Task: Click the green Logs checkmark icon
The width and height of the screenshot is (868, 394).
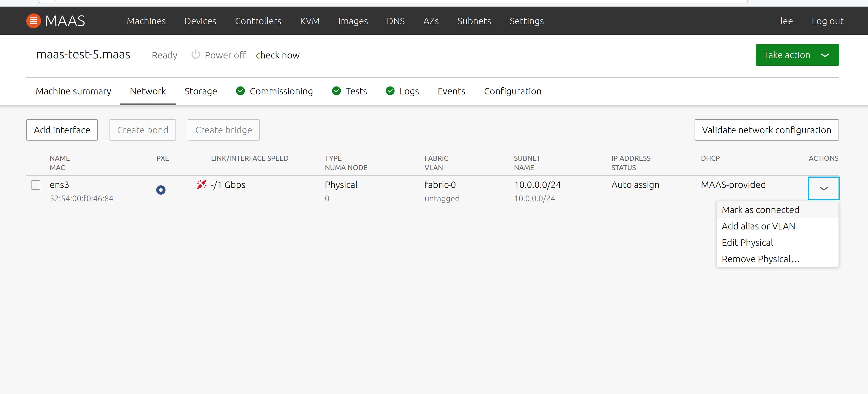Action: pyautogui.click(x=390, y=91)
